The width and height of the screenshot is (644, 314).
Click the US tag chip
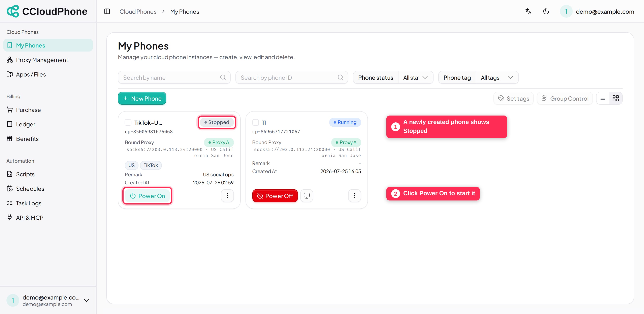tap(131, 165)
